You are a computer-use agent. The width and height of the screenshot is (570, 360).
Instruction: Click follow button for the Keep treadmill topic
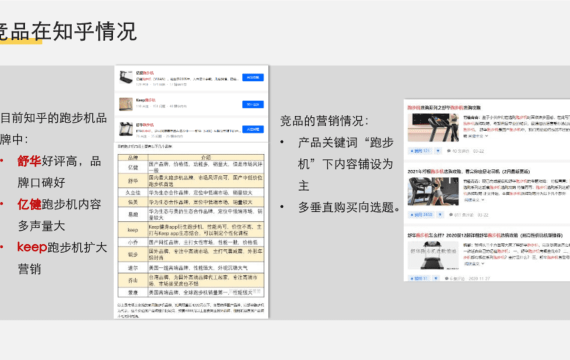253,104
